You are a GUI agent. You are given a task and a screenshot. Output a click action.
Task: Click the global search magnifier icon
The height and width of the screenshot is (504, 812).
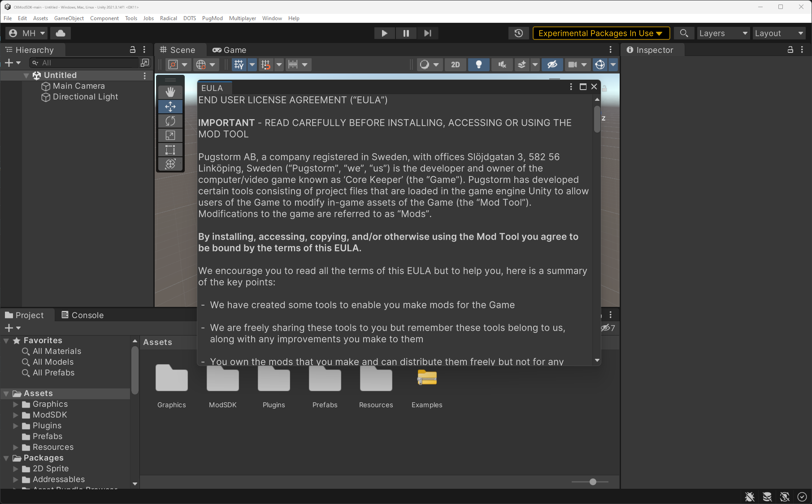684,33
